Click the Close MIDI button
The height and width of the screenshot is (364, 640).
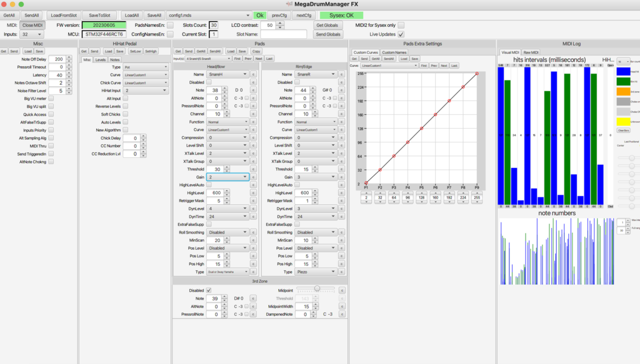(32, 25)
